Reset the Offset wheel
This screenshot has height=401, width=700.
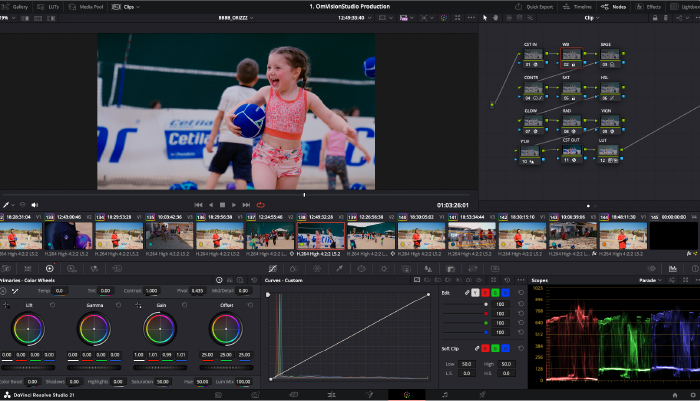(x=250, y=305)
